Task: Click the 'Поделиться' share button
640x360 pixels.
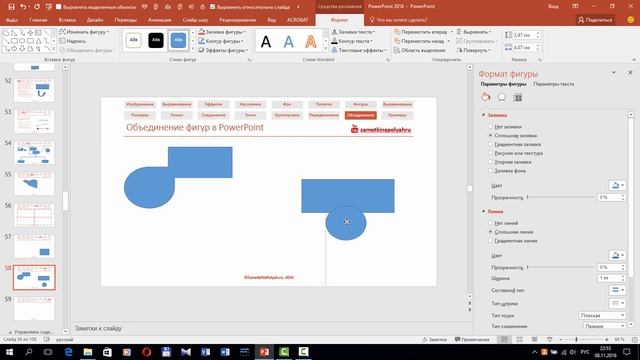Action: (596, 20)
